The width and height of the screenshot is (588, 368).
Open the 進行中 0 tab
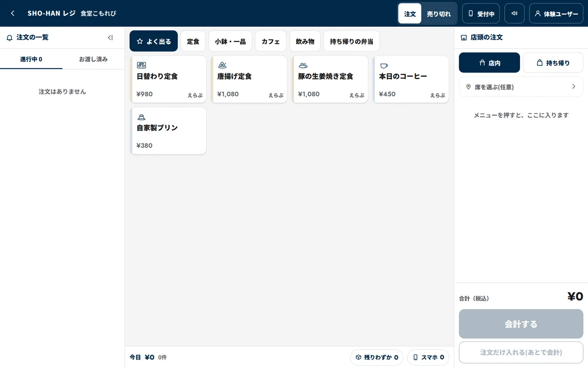coord(31,59)
